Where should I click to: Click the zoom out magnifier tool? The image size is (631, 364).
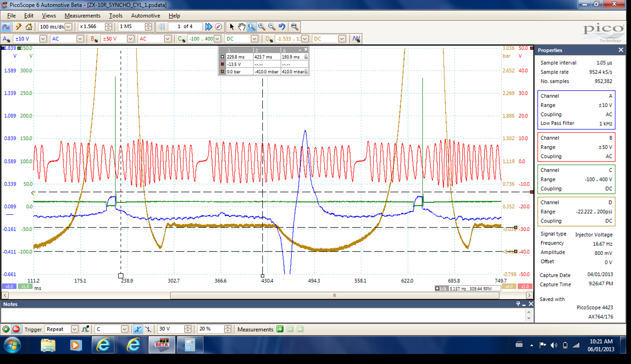[272, 27]
